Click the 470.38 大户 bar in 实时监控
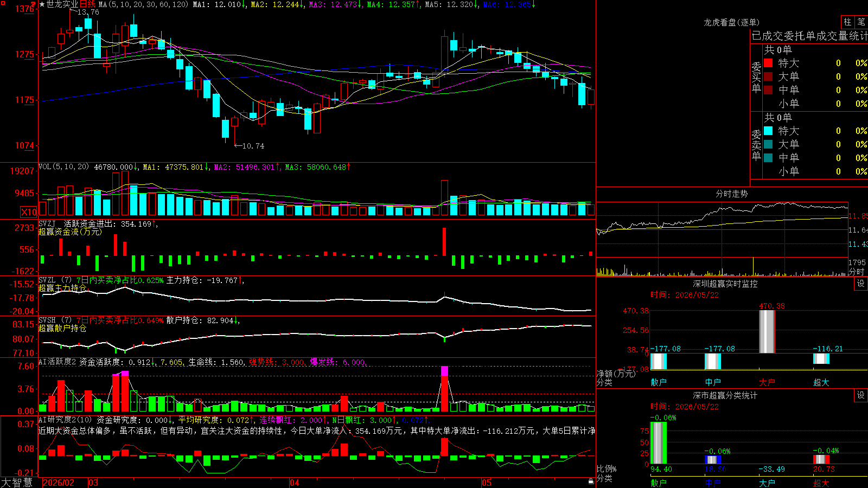The image size is (868, 488). tap(767, 331)
